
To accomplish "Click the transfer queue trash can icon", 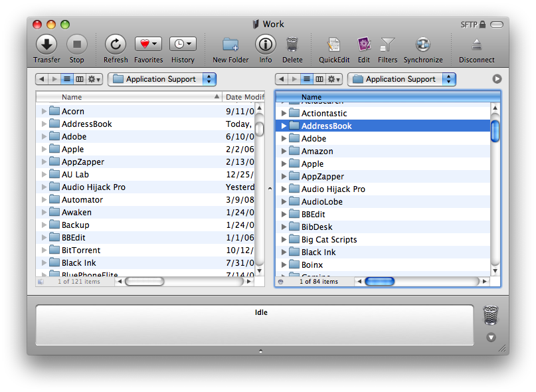I will coord(491,315).
